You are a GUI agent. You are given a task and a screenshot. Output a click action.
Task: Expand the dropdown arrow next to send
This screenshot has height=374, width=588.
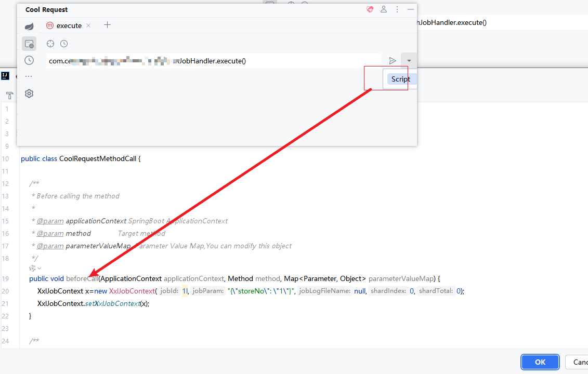[x=409, y=61]
